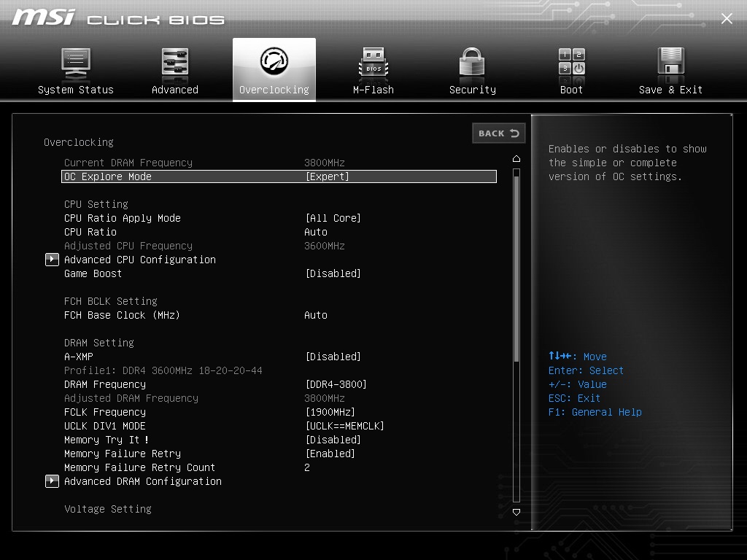Switch to the Save & Exit tab label
The image size is (747, 560).
(671, 90)
